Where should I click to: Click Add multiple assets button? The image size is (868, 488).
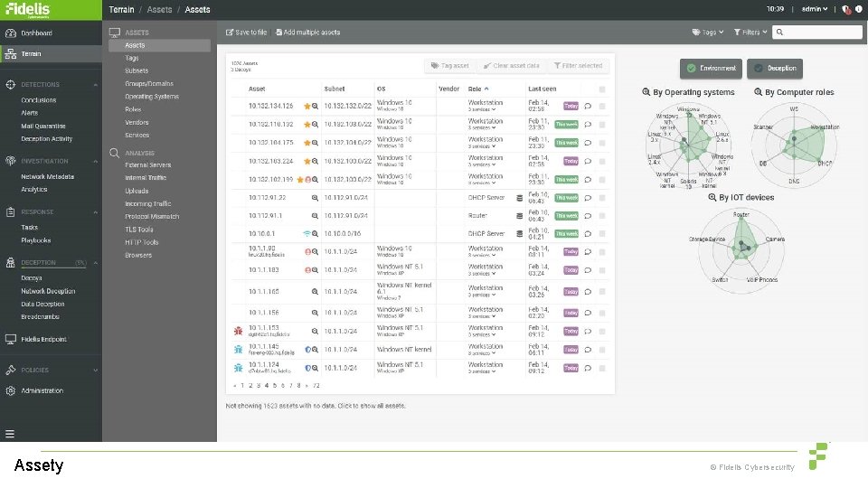pos(307,33)
